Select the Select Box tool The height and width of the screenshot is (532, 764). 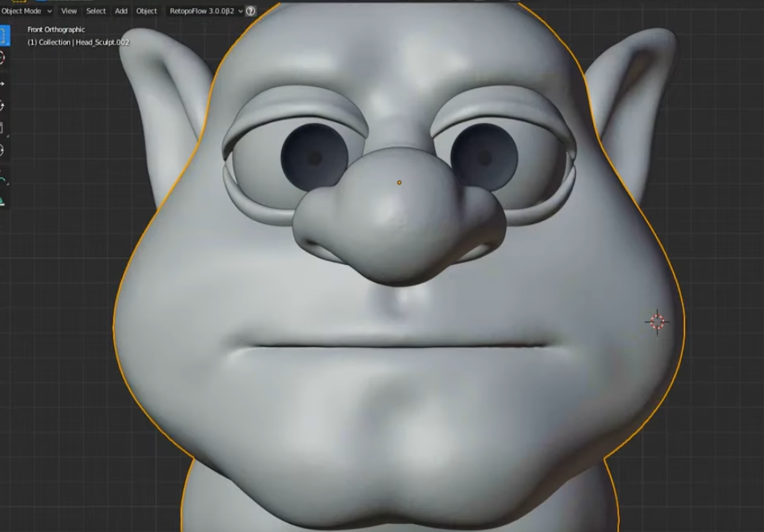click(2, 35)
